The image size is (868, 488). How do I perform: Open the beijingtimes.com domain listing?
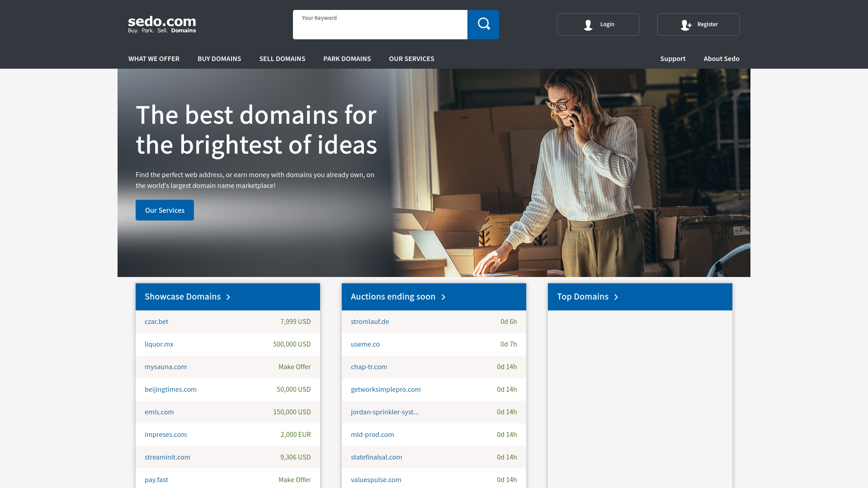tap(170, 389)
